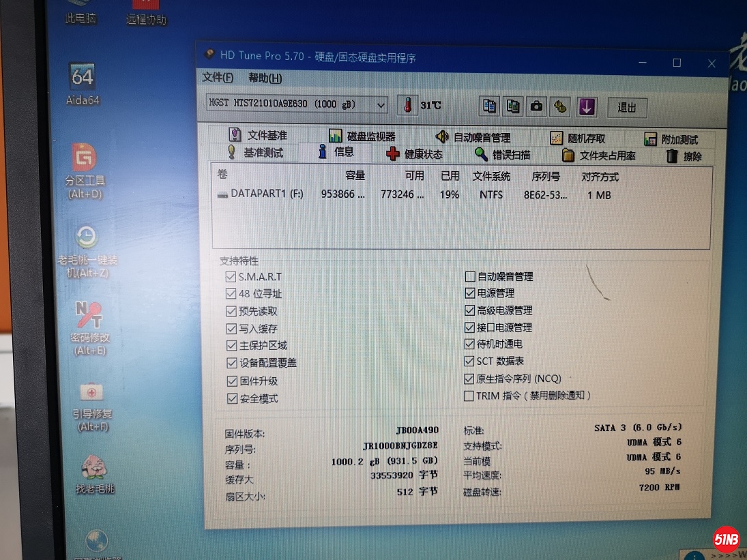This screenshot has height=560, width=747.
Task: Click the purple download arrow icon
Action: (587, 106)
